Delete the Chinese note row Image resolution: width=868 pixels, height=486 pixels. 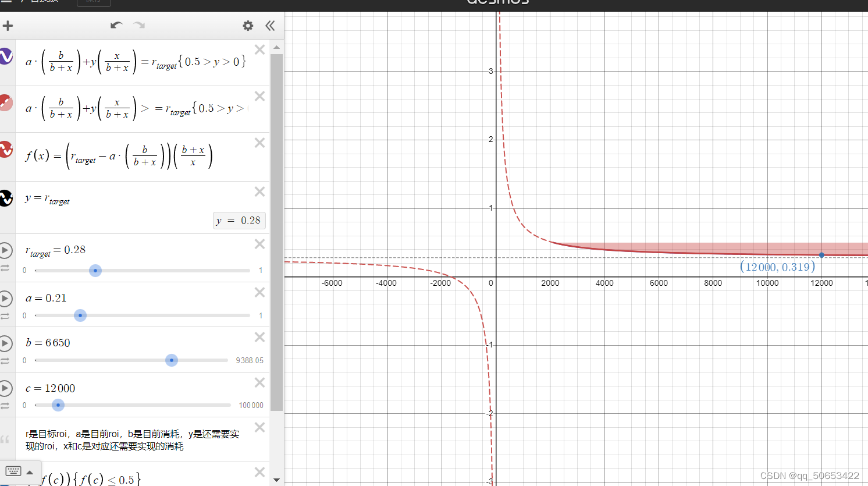tap(259, 427)
